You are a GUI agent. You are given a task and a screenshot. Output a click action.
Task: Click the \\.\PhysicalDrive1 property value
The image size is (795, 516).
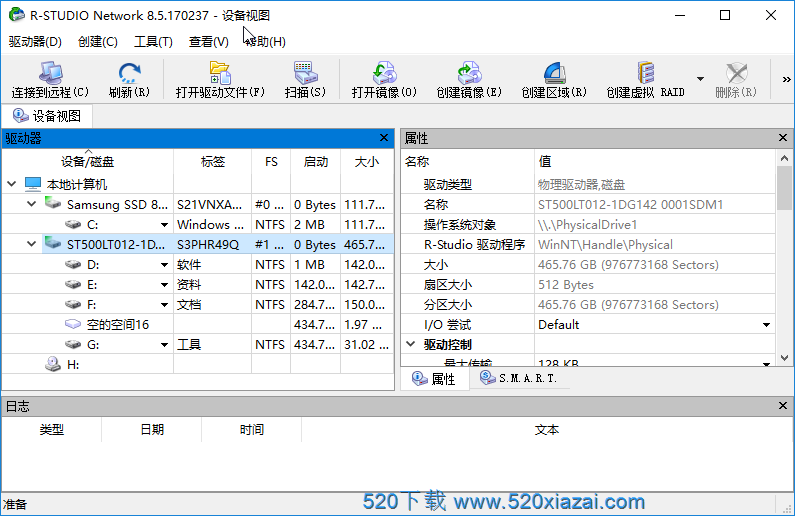point(588,225)
